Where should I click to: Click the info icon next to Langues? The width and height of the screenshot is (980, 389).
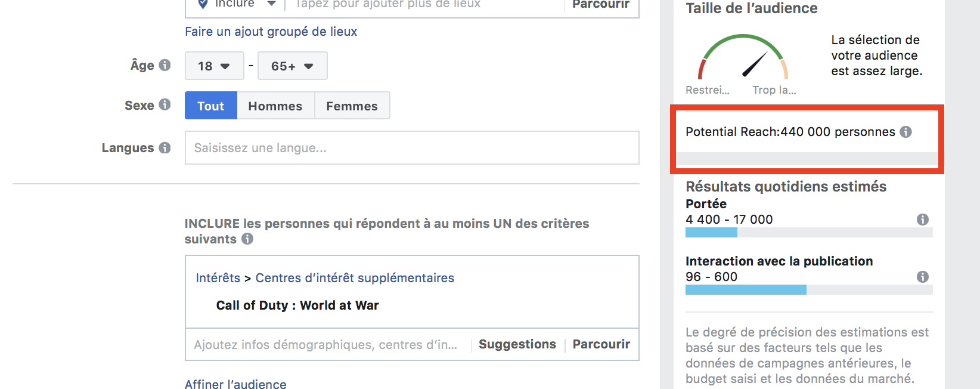[165, 147]
